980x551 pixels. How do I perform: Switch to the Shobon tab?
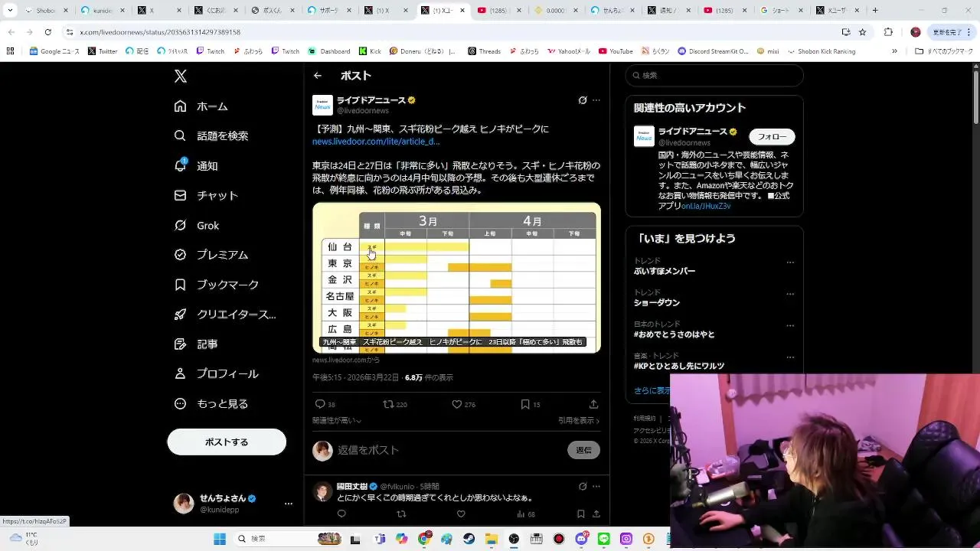click(46, 11)
